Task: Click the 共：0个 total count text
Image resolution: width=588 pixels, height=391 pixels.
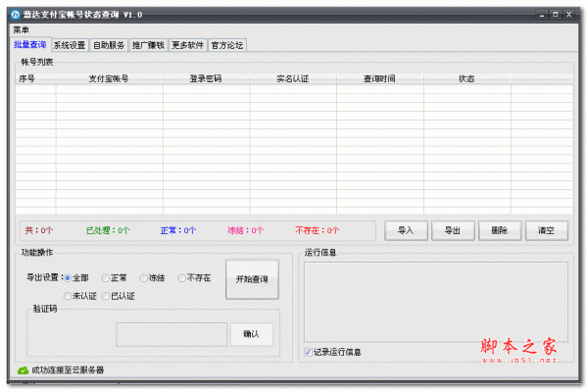Action: pos(39,230)
